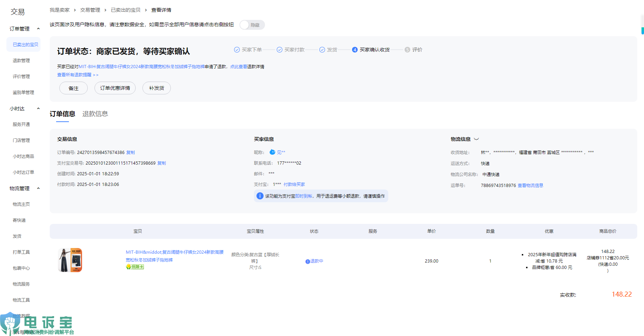The height and width of the screenshot is (336, 644).
Task: Click the 订单优惠详情 button
Action: tap(115, 88)
